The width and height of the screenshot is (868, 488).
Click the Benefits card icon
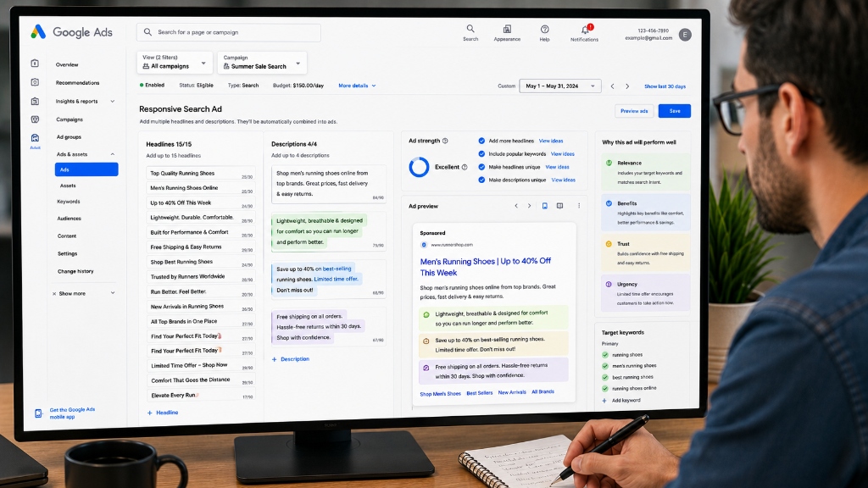(x=609, y=203)
